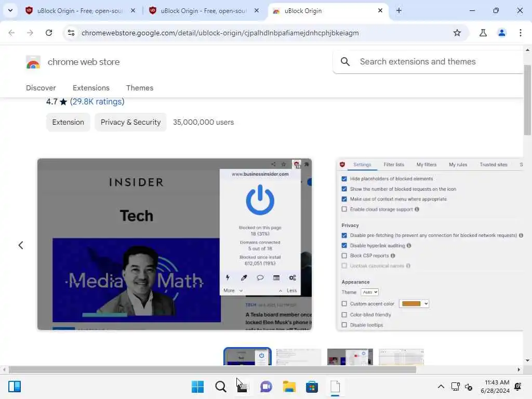Image resolution: width=532 pixels, height=399 pixels.
Task: Toggle Show number of blocked requests checkbox
Action: pyautogui.click(x=344, y=189)
